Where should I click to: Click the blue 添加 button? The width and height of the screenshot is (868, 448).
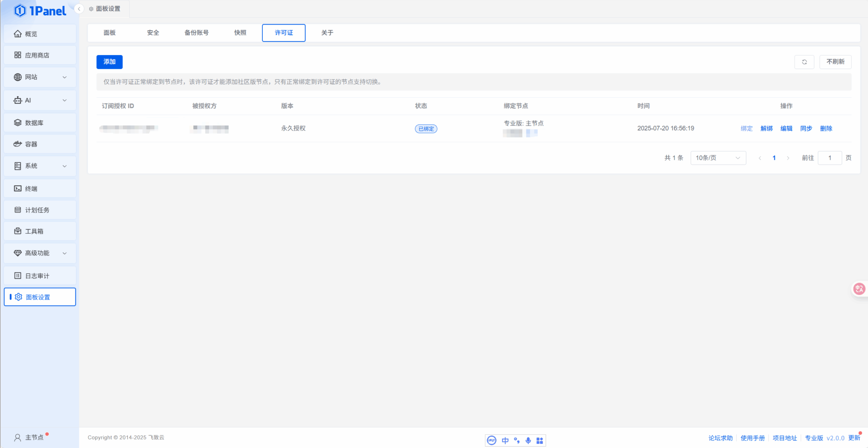tap(109, 62)
